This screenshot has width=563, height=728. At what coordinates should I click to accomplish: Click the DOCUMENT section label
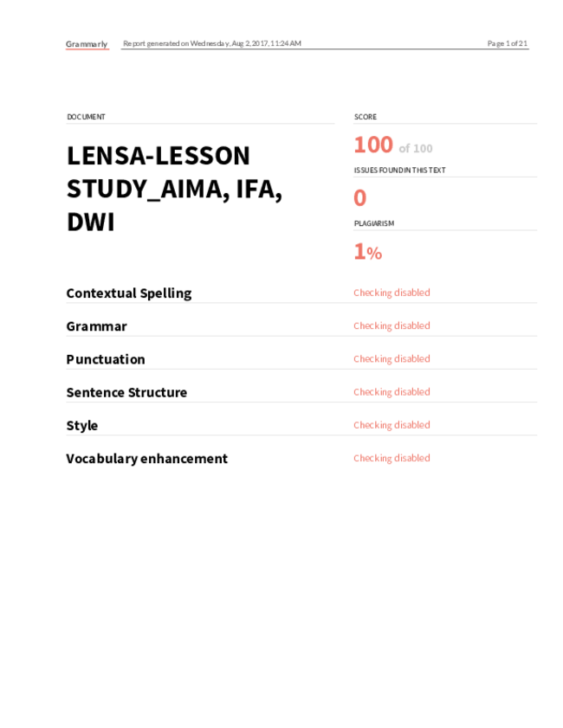pyautogui.click(x=86, y=117)
